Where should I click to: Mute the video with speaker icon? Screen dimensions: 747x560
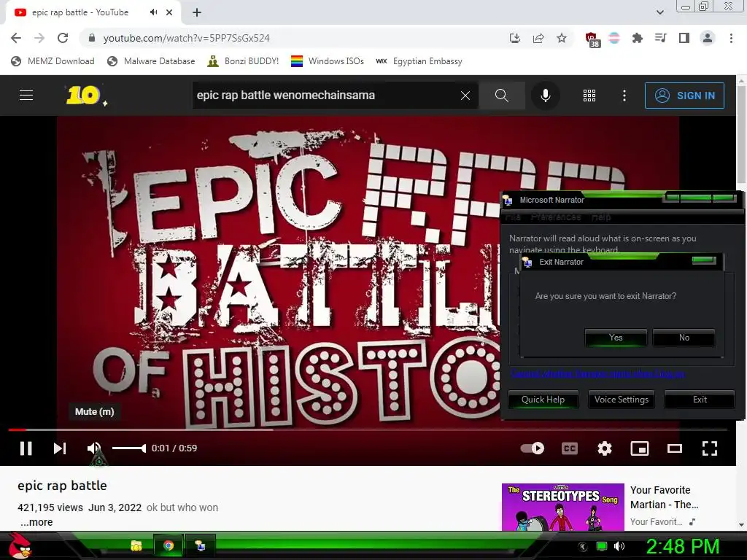(x=94, y=448)
